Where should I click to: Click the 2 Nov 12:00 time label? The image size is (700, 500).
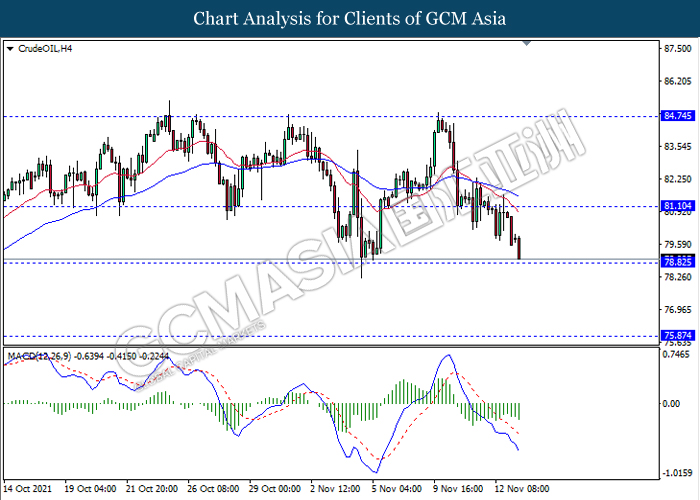[x=335, y=489]
